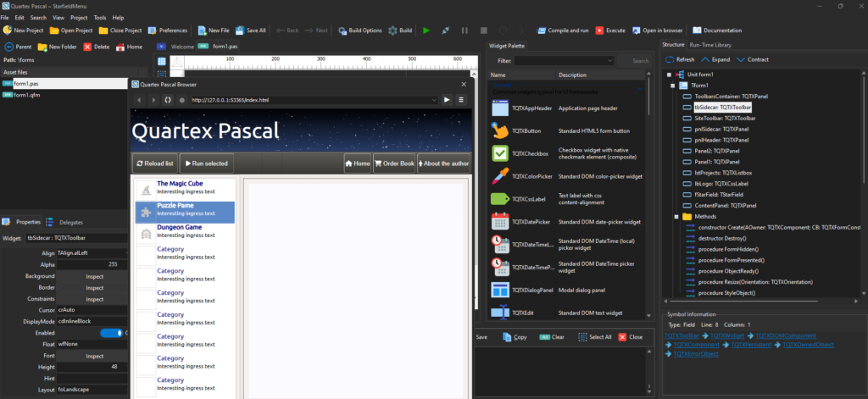Click the Save All disk icon
The width and height of the screenshot is (868, 399).
click(239, 30)
